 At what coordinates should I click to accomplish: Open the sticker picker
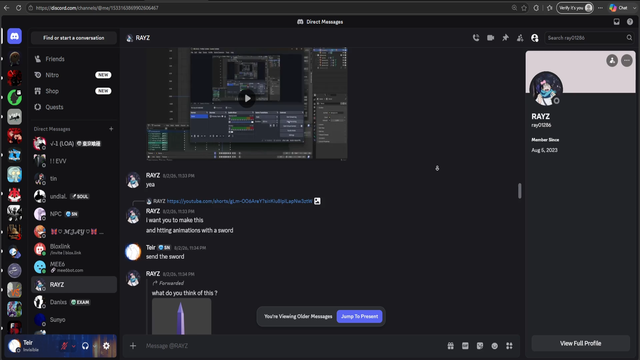[x=480, y=346]
